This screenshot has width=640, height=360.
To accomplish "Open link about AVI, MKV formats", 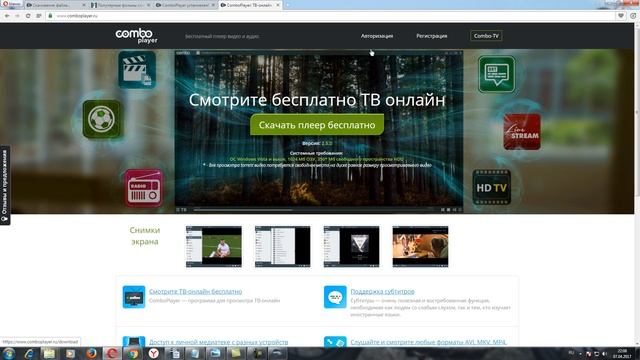I will tap(429, 342).
